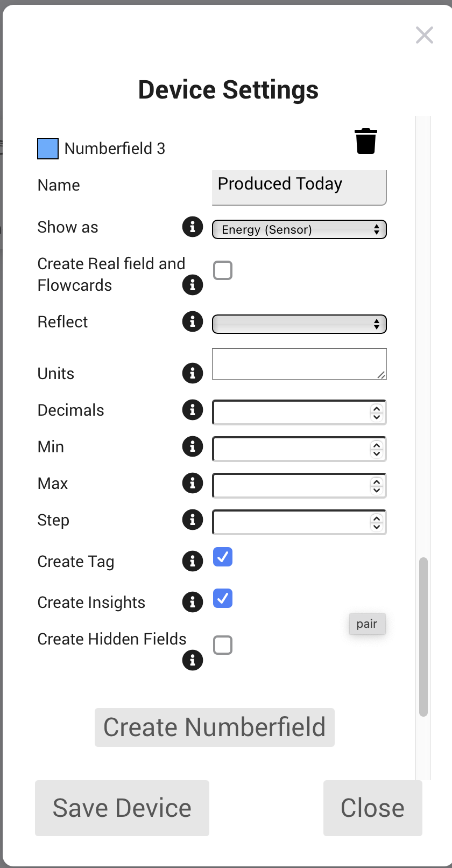Open info for Create Real field and Flowcards
This screenshot has height=868, width=452.
(192, 285)
